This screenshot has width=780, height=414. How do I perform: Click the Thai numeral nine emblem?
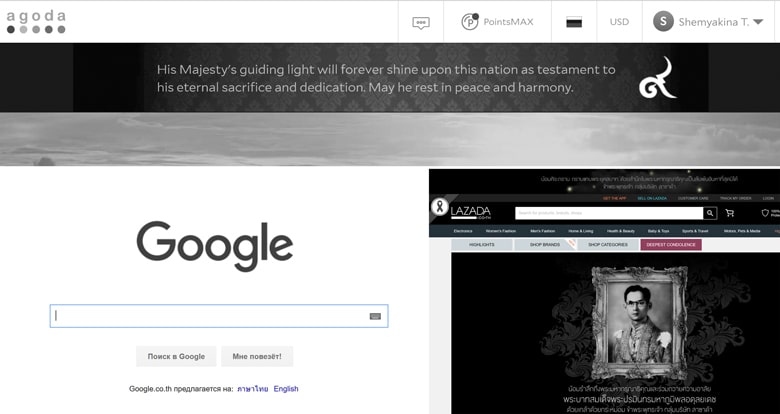(658, 78)
